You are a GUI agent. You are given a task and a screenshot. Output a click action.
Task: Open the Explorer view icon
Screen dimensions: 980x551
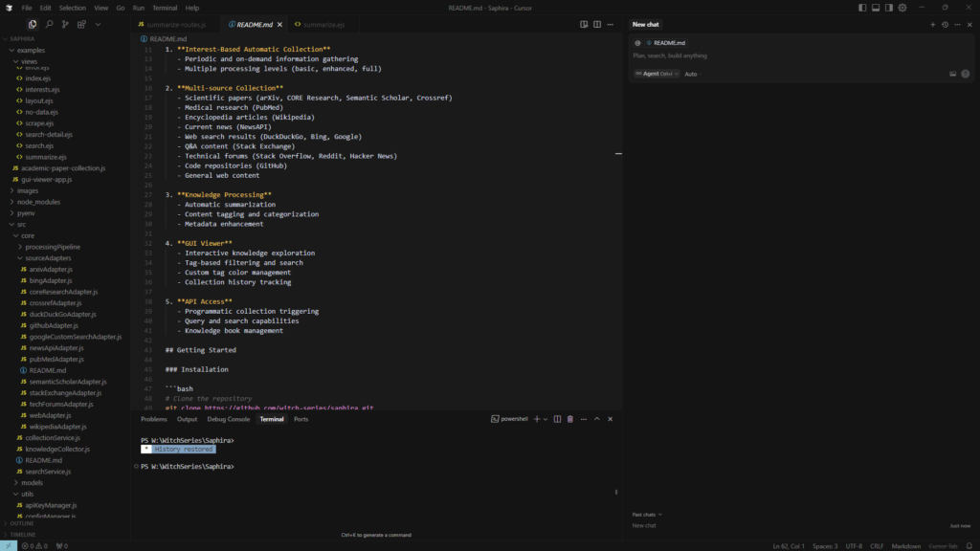coord(33,24)
